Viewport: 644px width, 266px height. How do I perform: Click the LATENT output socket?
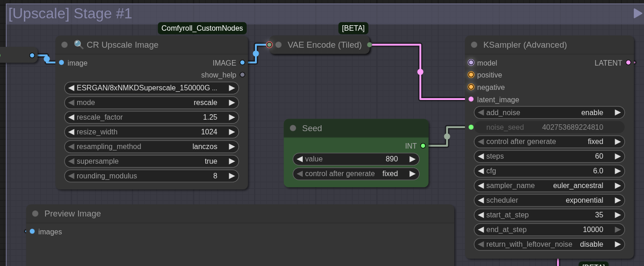click(x=628, y=63)
